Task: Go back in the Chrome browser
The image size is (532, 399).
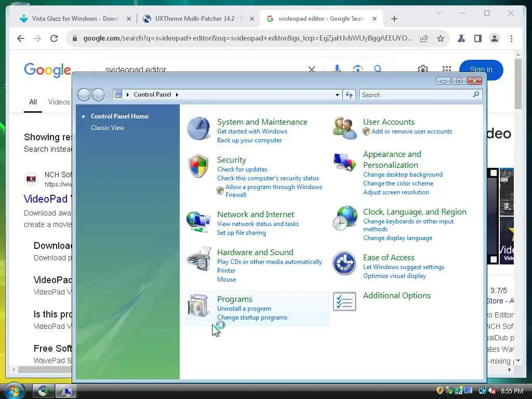Action: 21,38
